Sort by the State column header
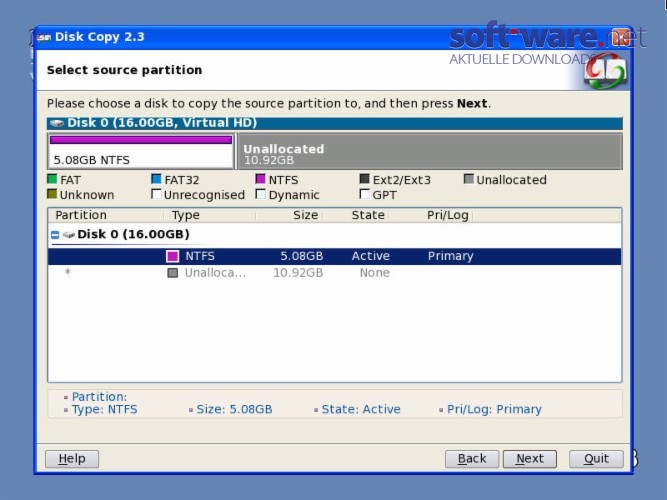This screenshot has width=667, height=500. (356, 215)
